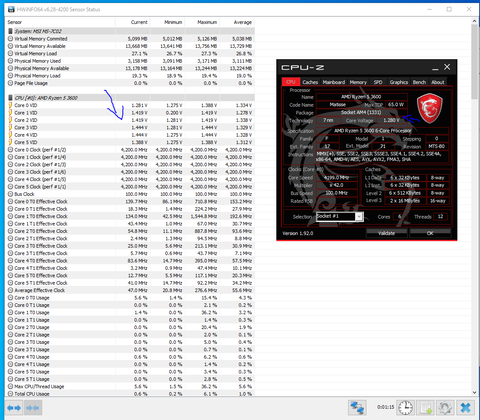Click the CPU-Z Version 1.92.0 label
Image resolution: width=480 pixels, height=420 pixels.
(x=298, y=233)
